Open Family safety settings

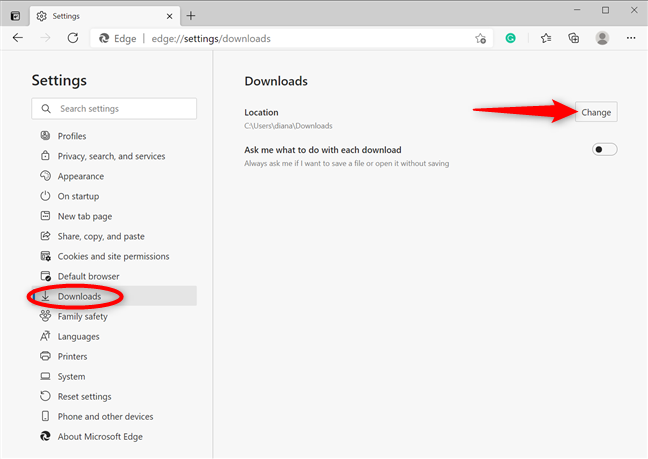tap(114, 316)
